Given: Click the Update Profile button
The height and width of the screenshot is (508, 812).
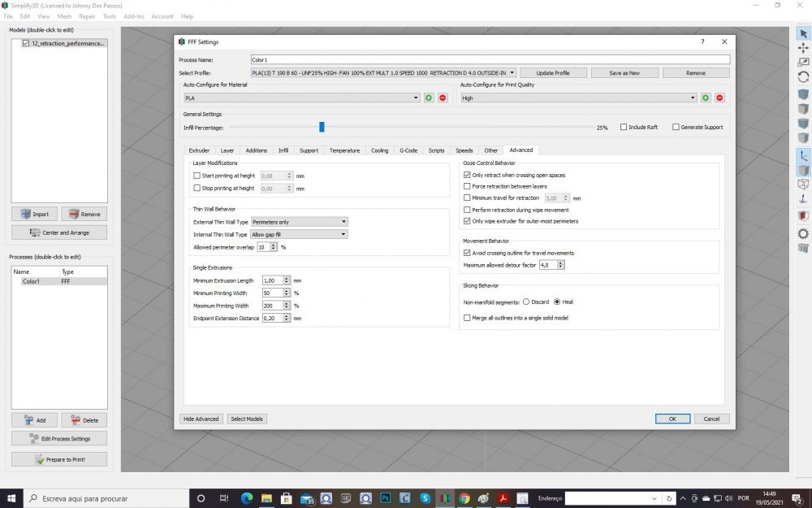Looking at the screenshot, I should (553, 73).
